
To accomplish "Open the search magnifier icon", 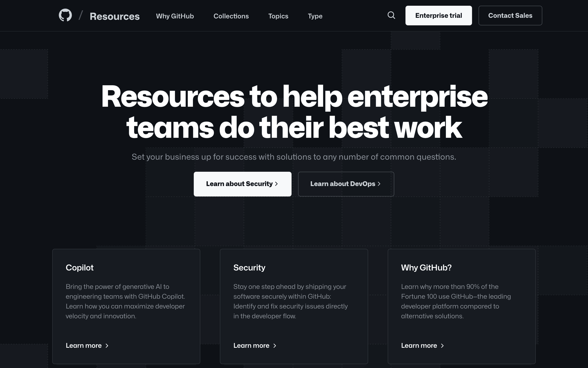I will coord(391,15).
